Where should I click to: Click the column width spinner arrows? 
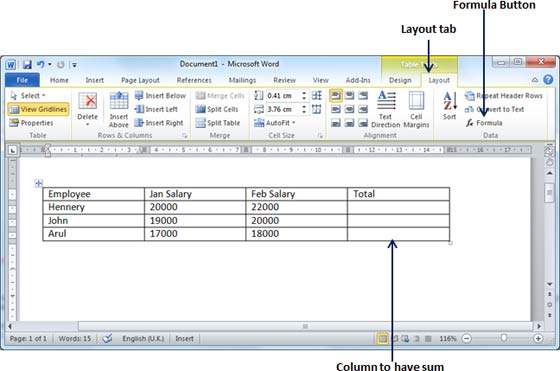click(304, 109)
